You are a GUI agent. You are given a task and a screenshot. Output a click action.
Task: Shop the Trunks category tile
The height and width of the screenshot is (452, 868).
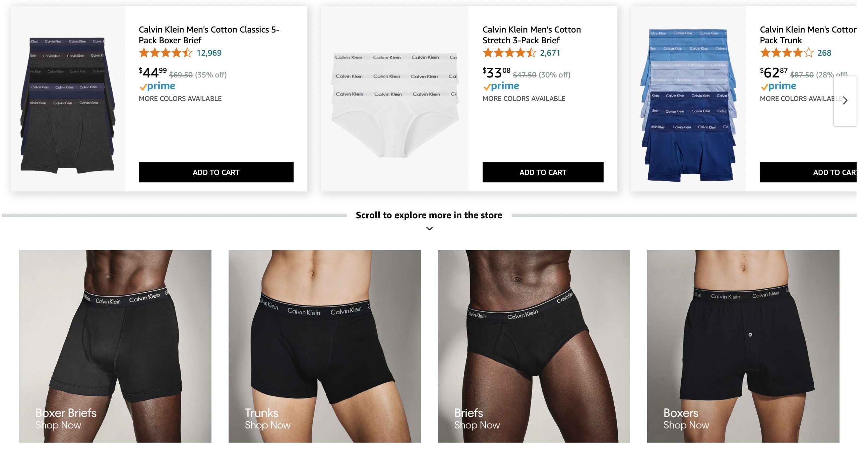pyautogui.click(x=324, y=346)
